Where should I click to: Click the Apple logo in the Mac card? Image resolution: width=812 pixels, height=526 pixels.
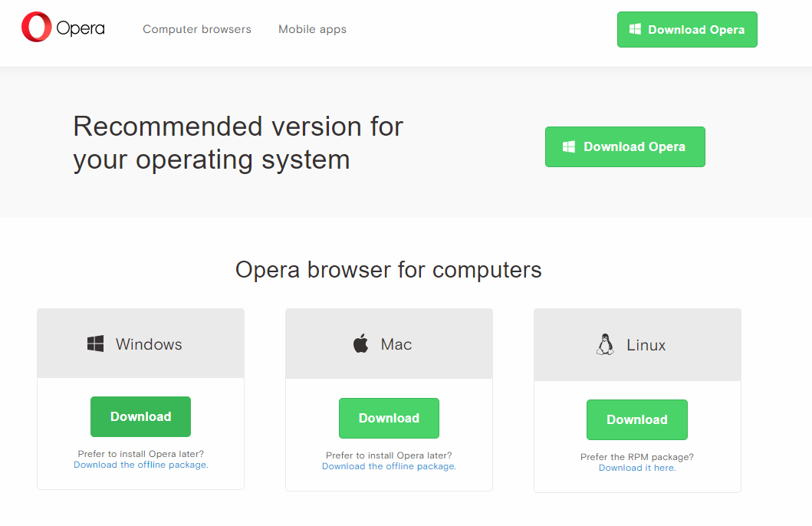(360, 344)
